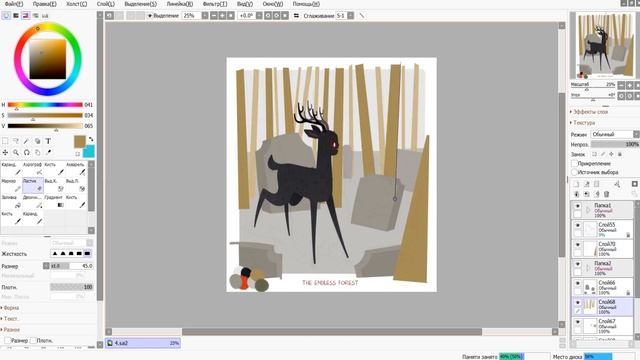Show the color wheel panel
The image size is (640, 360).
[x=6, y=16]
